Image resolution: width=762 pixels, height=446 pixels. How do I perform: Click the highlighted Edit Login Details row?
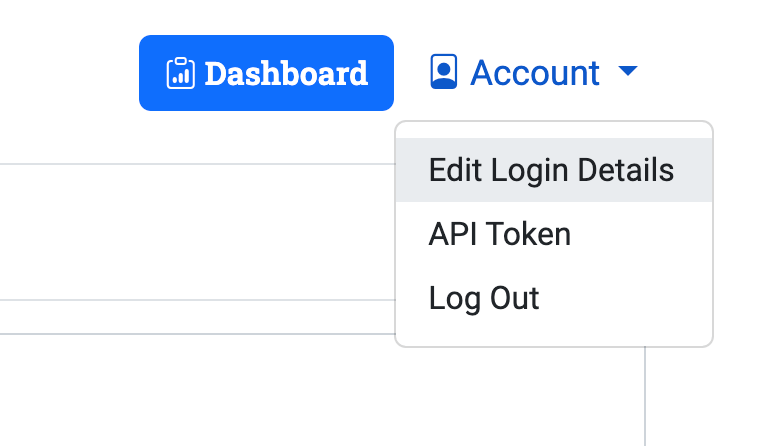pos(554,170)
